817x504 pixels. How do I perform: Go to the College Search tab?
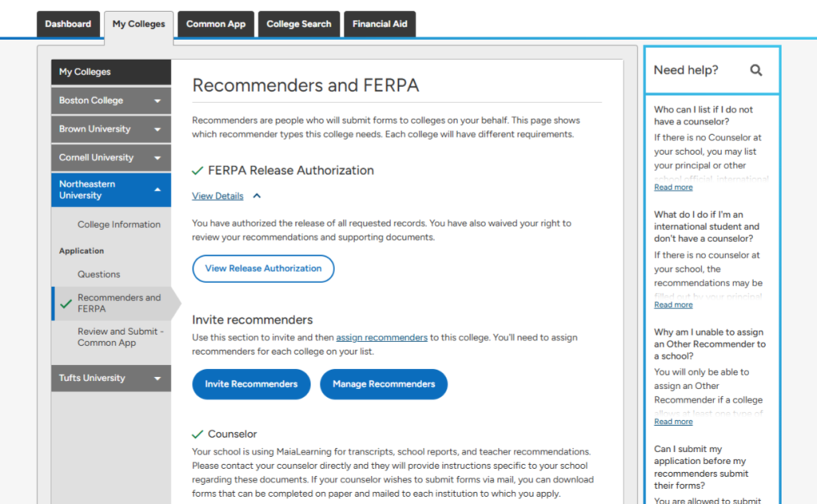pyautogui.click(x=298, y=24)
